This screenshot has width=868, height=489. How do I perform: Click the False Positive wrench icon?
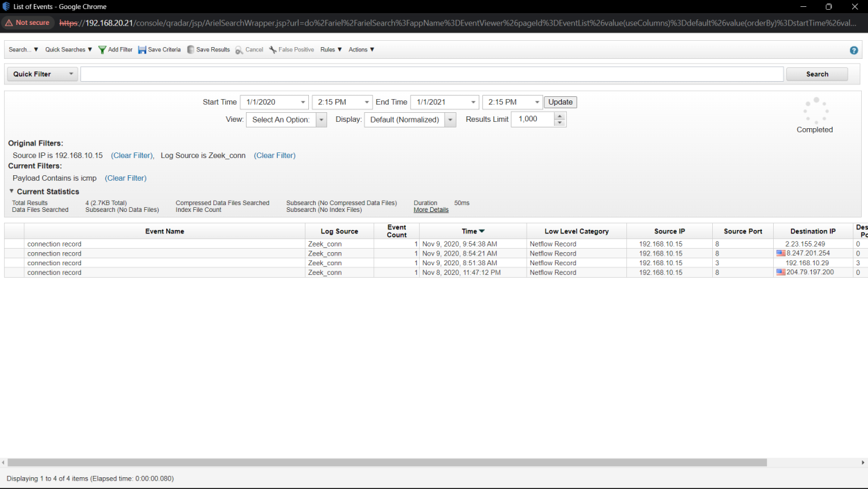[273, 50]
